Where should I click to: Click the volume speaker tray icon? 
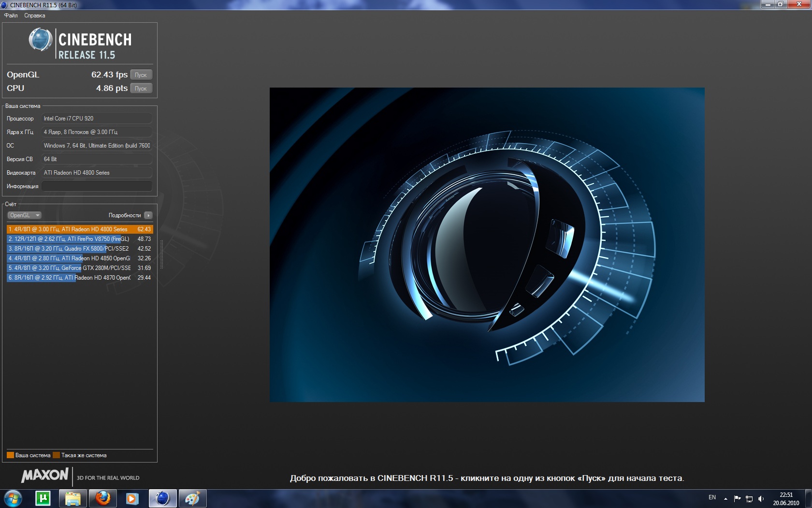click(x=761, y=498)
